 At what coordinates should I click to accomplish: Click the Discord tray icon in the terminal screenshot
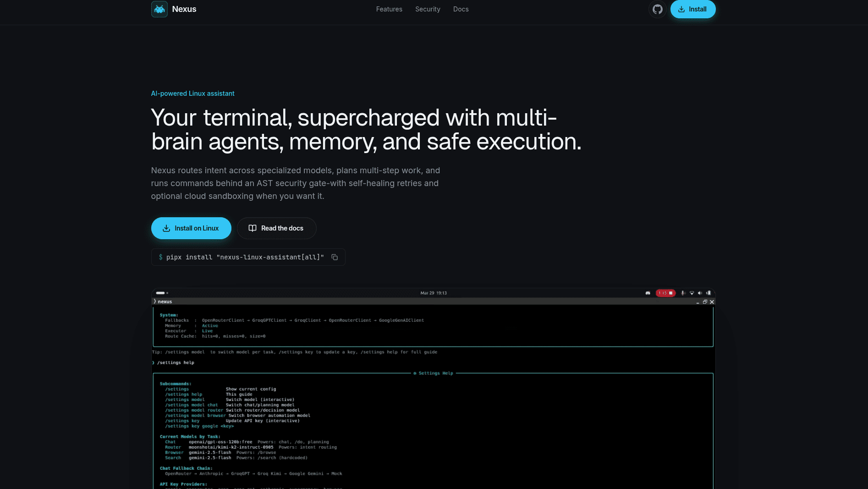648,293
